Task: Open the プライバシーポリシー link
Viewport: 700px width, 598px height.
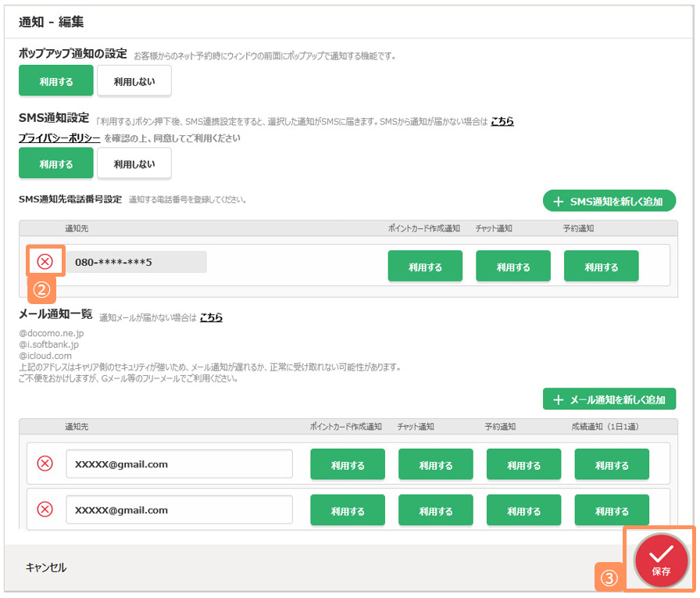Action: pos(59,138)
